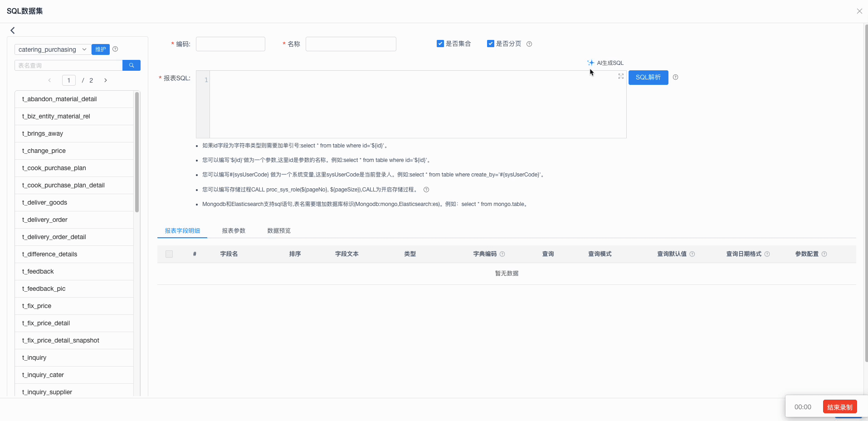The image size is (868, 421).
Task: Click the 00:00 recording timer
Action: [x=803, y=407]
